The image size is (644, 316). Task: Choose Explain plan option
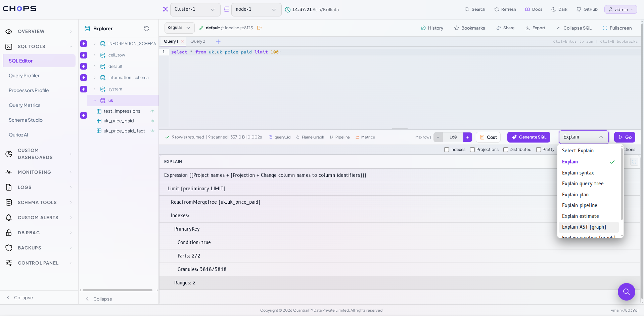click(x=589, y=195)
